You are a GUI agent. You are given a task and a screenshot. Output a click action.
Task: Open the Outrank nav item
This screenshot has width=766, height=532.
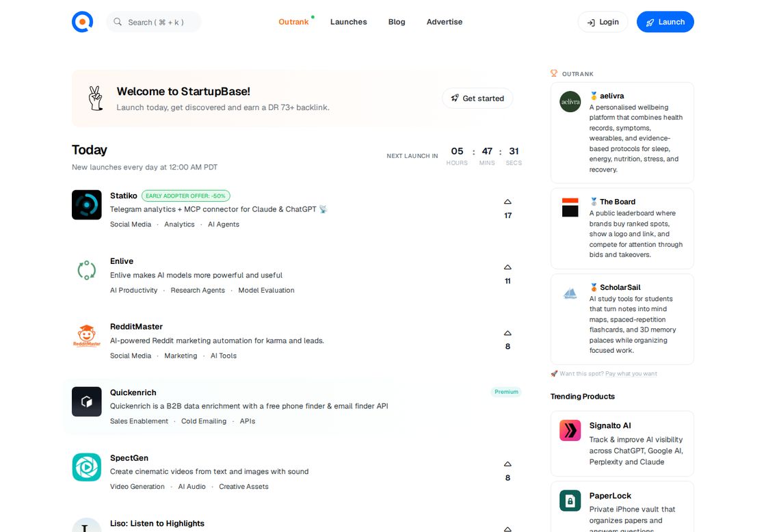[293, 22]
